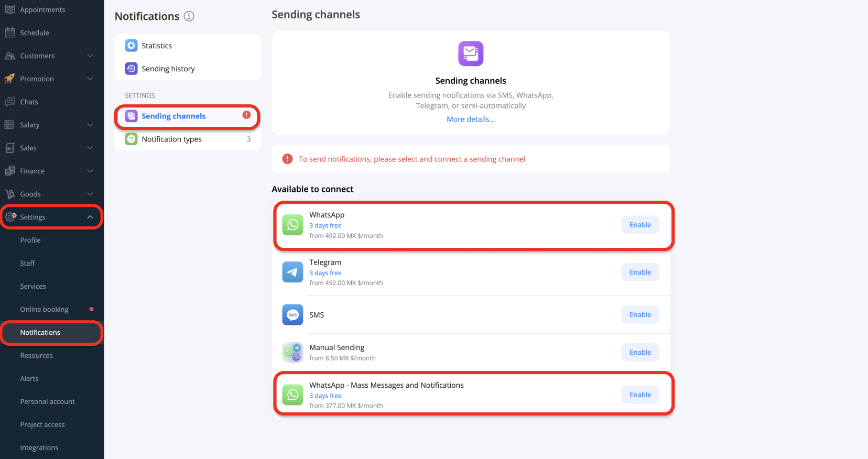Click the Chats sidebar icon
Viewport: 868px width, 459px height.
[x=10, y=102]
